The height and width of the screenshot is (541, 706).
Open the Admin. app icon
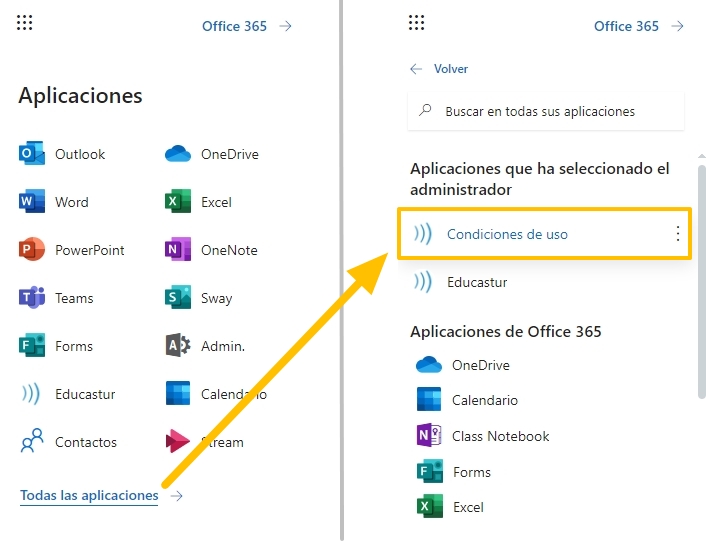point(178,345)
